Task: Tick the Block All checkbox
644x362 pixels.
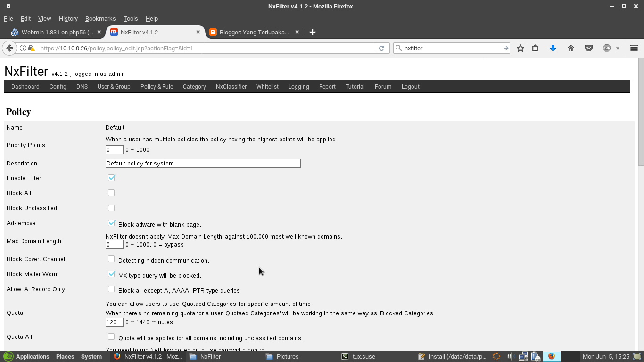Action: [111, 193]
